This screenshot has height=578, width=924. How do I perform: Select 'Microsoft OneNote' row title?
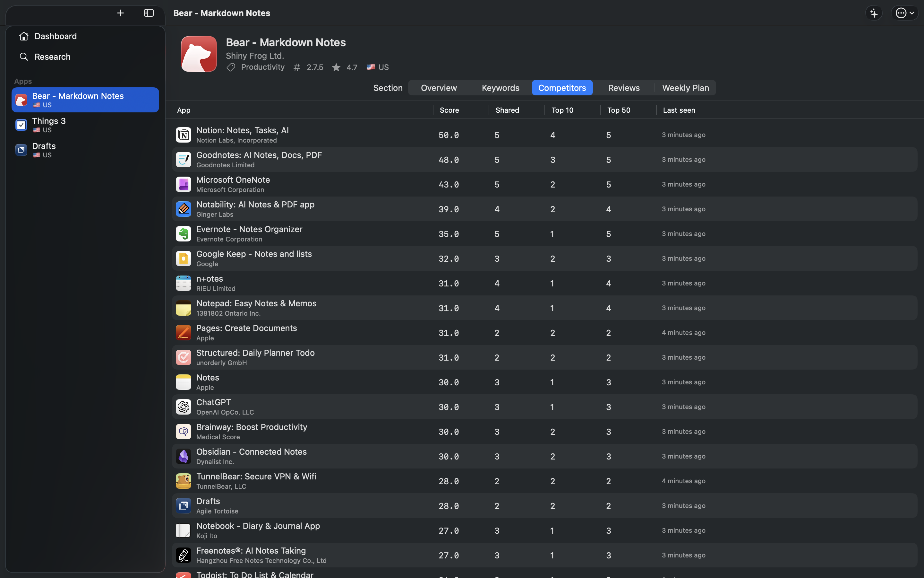(233, 180)
